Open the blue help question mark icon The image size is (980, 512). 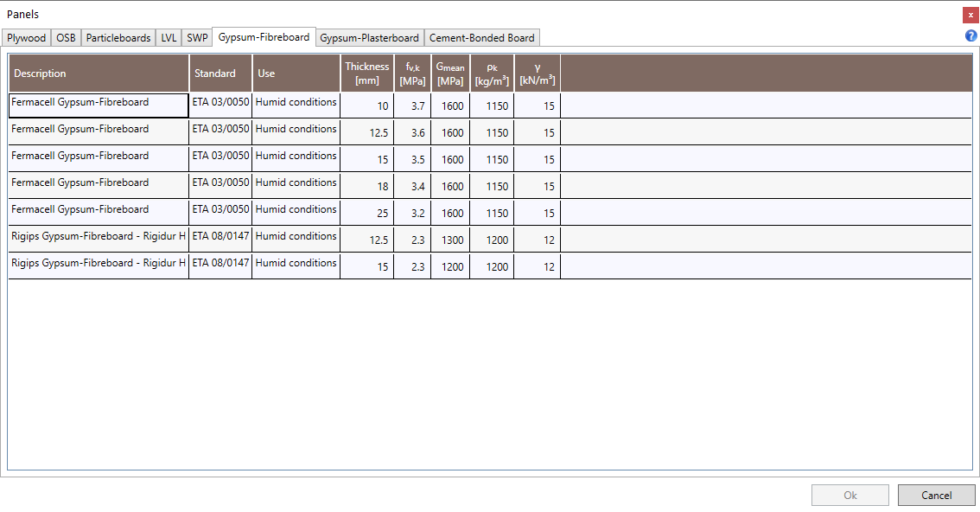[970, 35]
